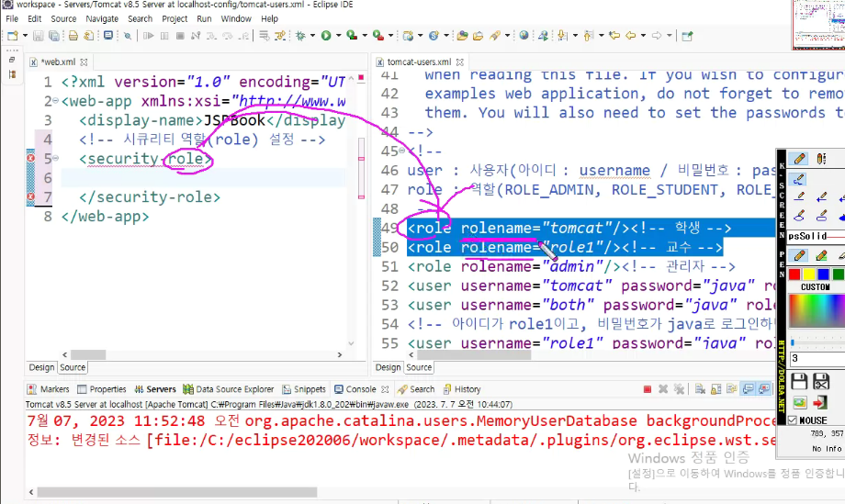This screenshot has height=504, width=845.
Task: Open the Markers view tab
Action: click(49, 389)
